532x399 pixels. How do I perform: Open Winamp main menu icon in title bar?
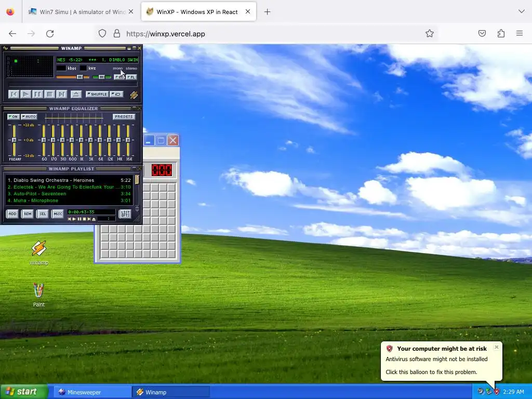(5, 48)
